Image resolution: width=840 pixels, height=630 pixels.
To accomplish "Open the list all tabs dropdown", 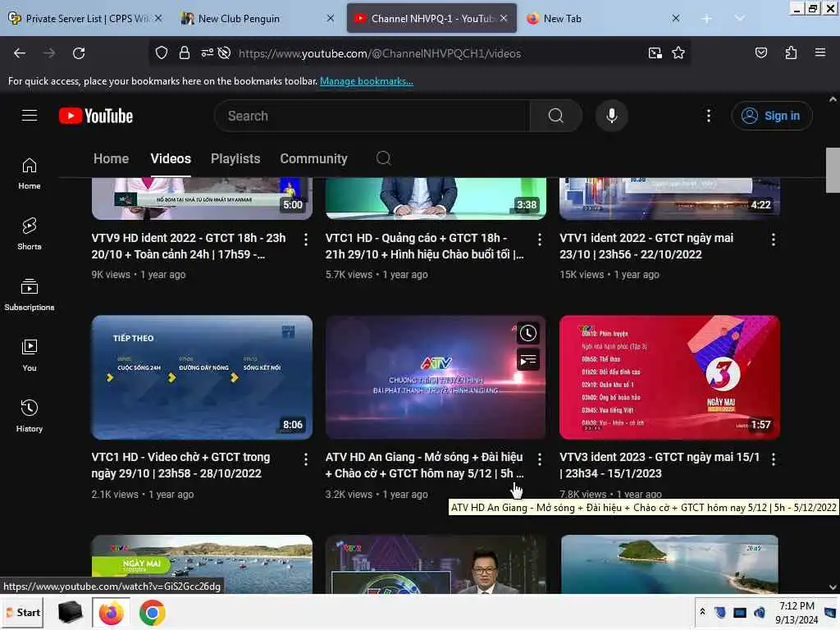I will click(x=739, y=18).
